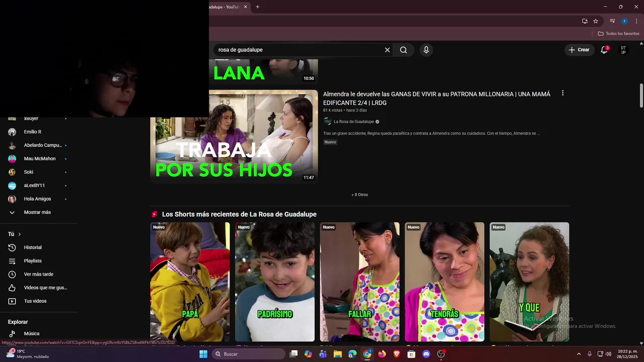Expand the Tú section chevron
This screenshot has height=362, width=644.
click(20, 234)
